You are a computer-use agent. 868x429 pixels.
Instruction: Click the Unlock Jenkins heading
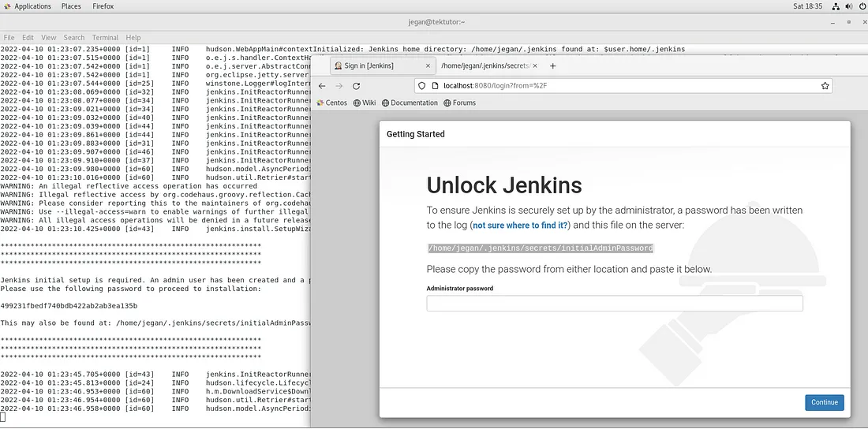click(x=504, y=185)
